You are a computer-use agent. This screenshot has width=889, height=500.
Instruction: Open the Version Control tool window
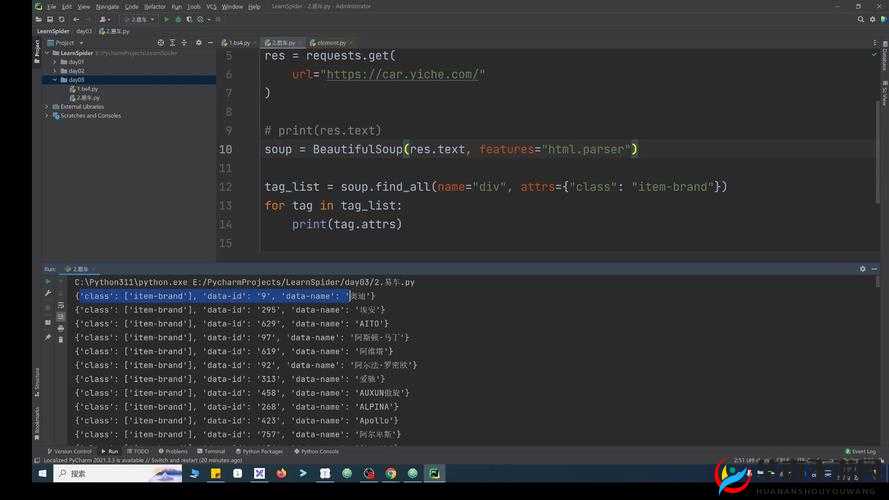(69, 452)
